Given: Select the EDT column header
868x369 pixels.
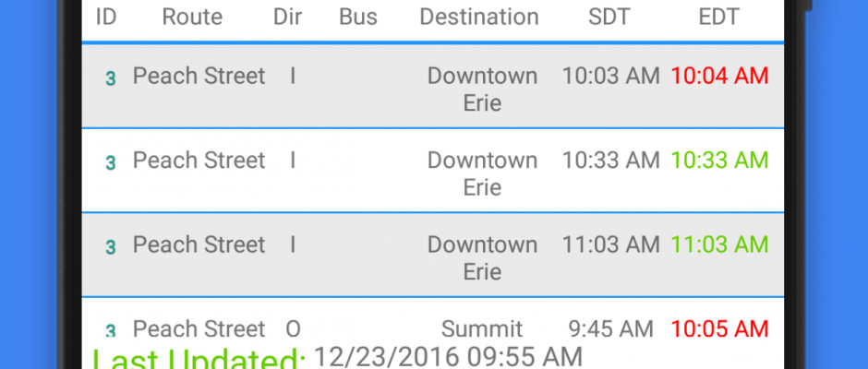Looking at the screenshot, I should click(718, 17).
